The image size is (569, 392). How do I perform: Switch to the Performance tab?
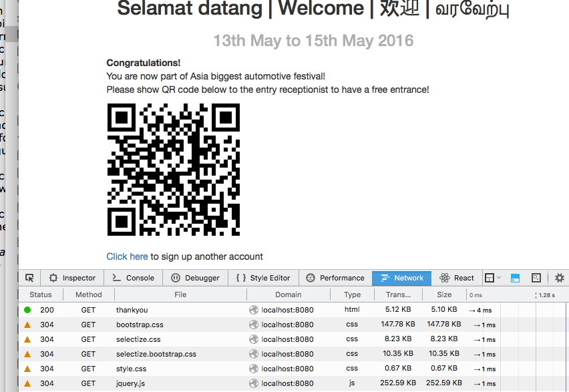coord(335,278)
